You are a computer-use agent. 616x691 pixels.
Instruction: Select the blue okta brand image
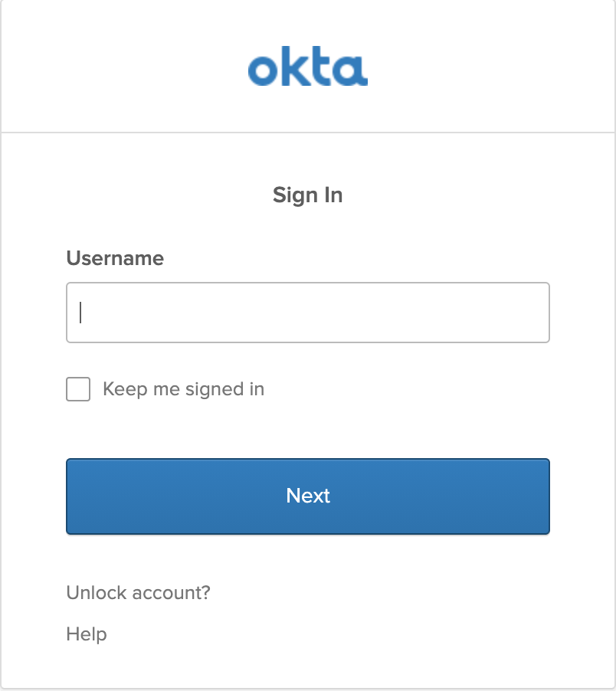307,67
